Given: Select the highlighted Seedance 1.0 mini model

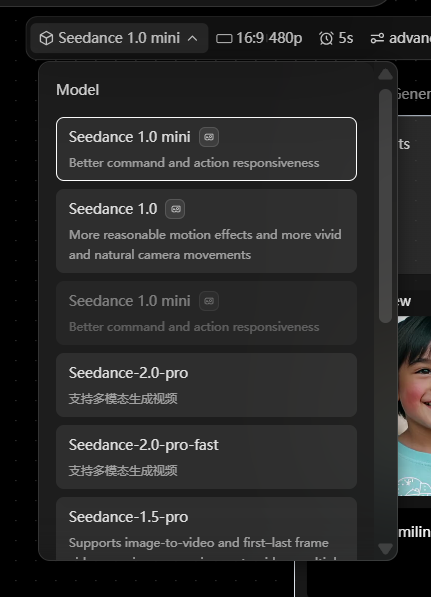Looking at the screenshot, I should 206,149.
